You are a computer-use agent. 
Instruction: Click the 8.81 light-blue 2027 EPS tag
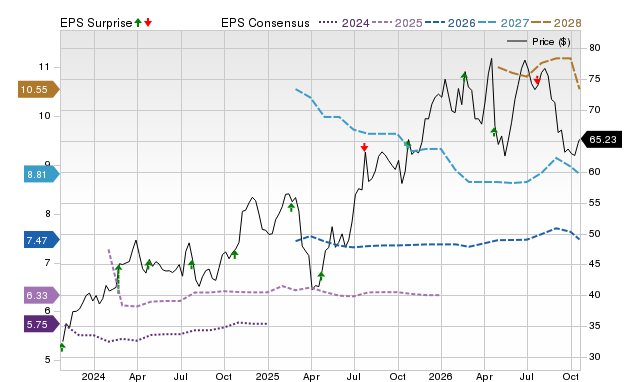pyautogui.click(x=41, y=175)
